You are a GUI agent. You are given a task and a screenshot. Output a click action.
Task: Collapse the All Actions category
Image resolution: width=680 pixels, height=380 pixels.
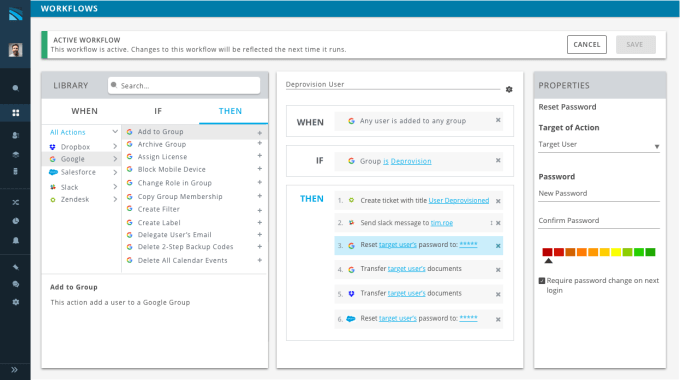point(115,131)
